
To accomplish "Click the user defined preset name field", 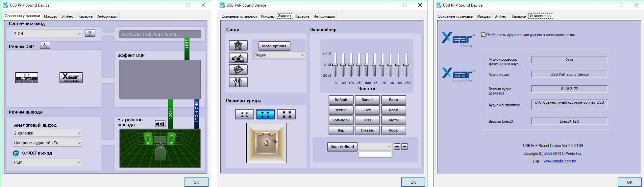I will (x=375, y=154).
